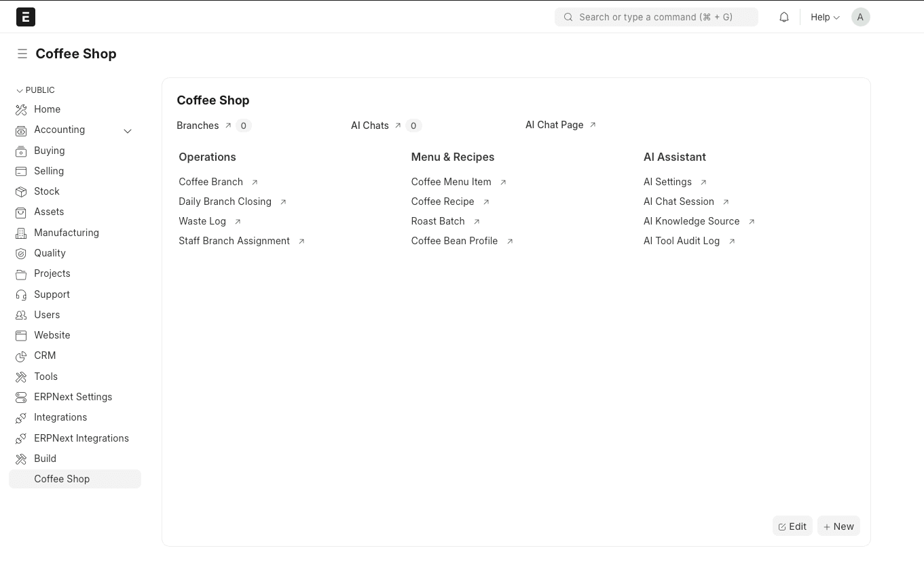Screen dimensions: 924x580
Task: Open Daily Branch Closing link
Action: [225, 201]
